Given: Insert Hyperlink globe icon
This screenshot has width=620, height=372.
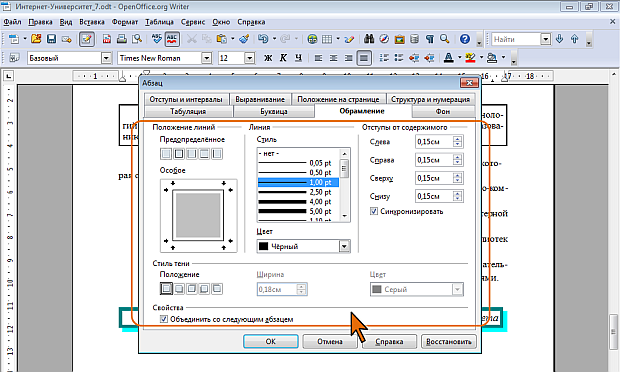Looking at the screenshot, I should pyautogui.click(x=312, y=39).
